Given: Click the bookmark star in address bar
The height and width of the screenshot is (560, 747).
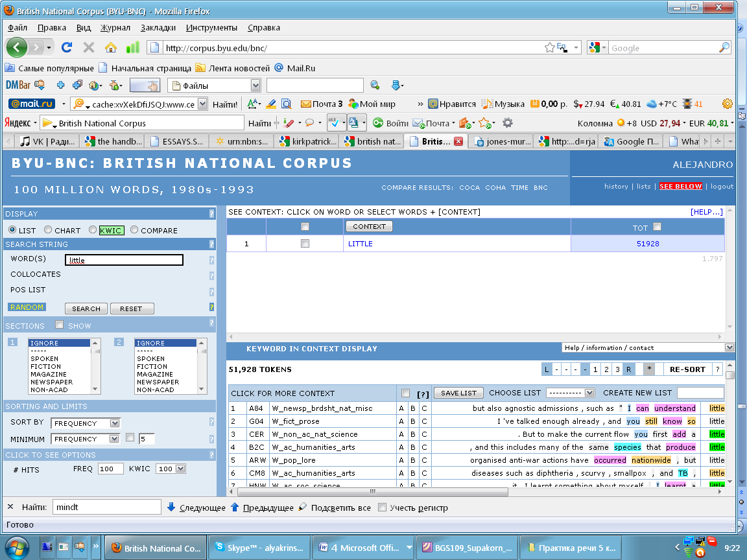Looking at the screenshot, I should click(550, 48).
